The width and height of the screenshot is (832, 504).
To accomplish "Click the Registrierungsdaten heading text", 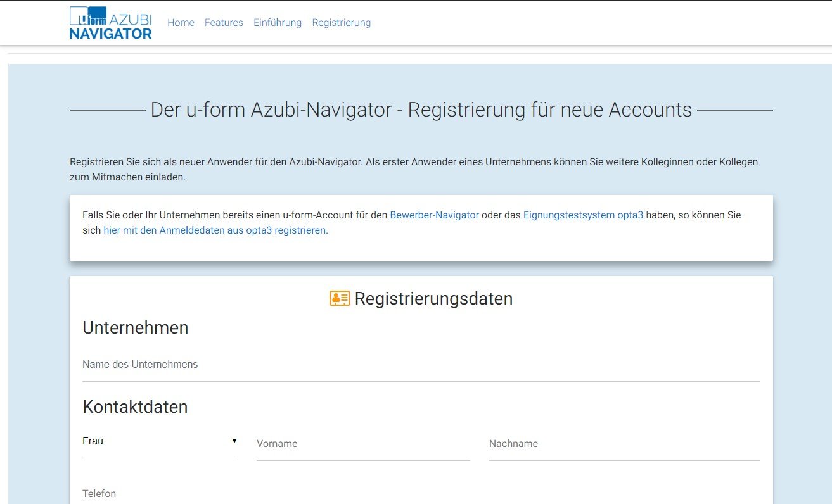I will [x=433, y=299].
